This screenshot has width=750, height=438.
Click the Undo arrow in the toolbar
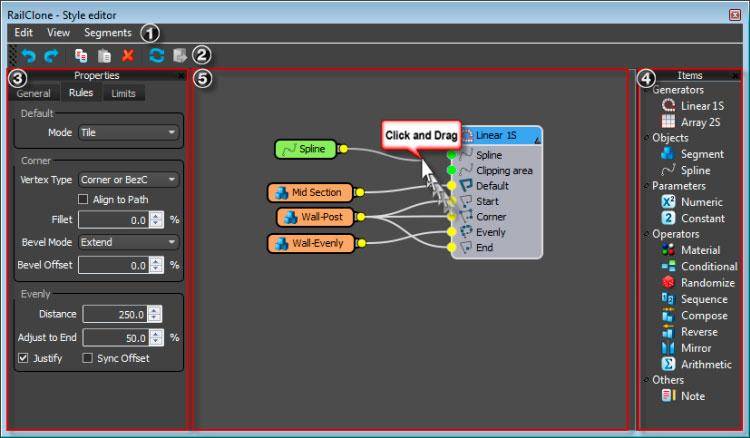tap(29, 55)
